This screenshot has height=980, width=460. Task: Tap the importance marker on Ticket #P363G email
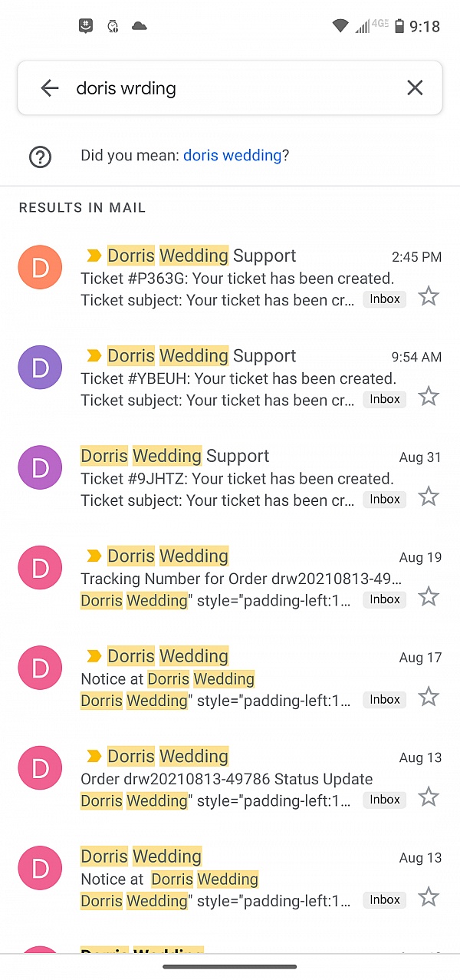(x=94, y=256)
